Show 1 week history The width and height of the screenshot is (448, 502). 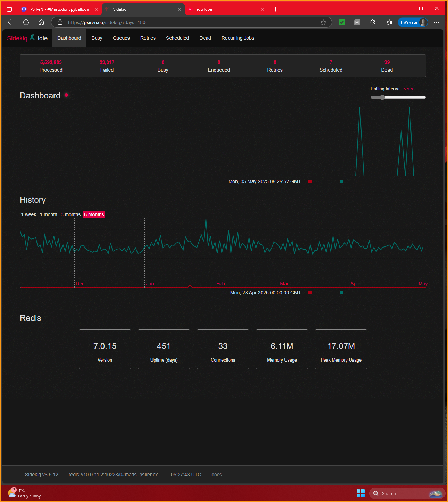tap(28, 214)
